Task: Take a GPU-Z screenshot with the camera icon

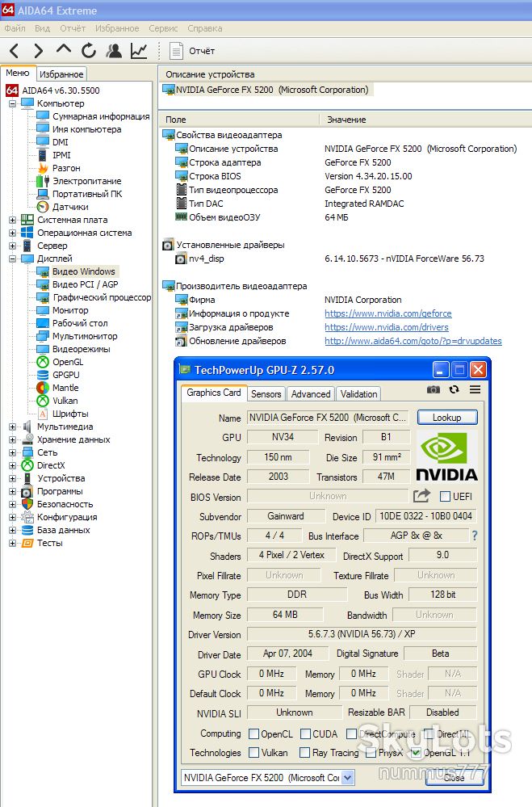Action: click(434, 389)
